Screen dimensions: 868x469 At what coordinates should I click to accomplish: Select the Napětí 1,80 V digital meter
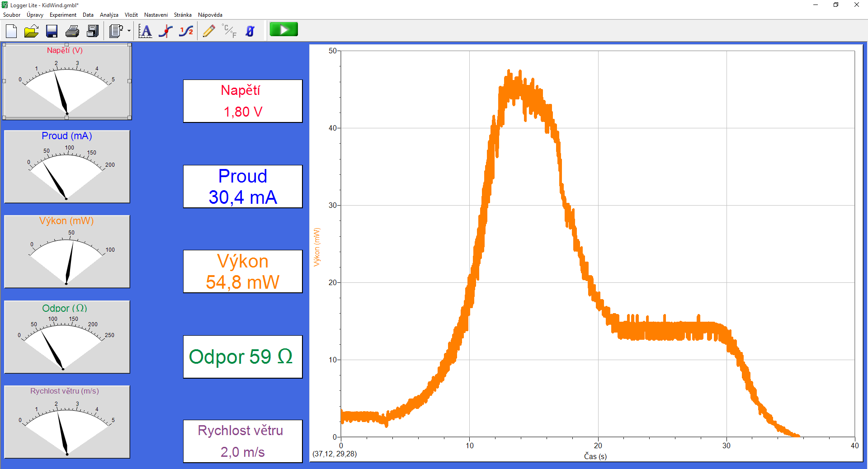pyautogui.click(x=243, y=101)
